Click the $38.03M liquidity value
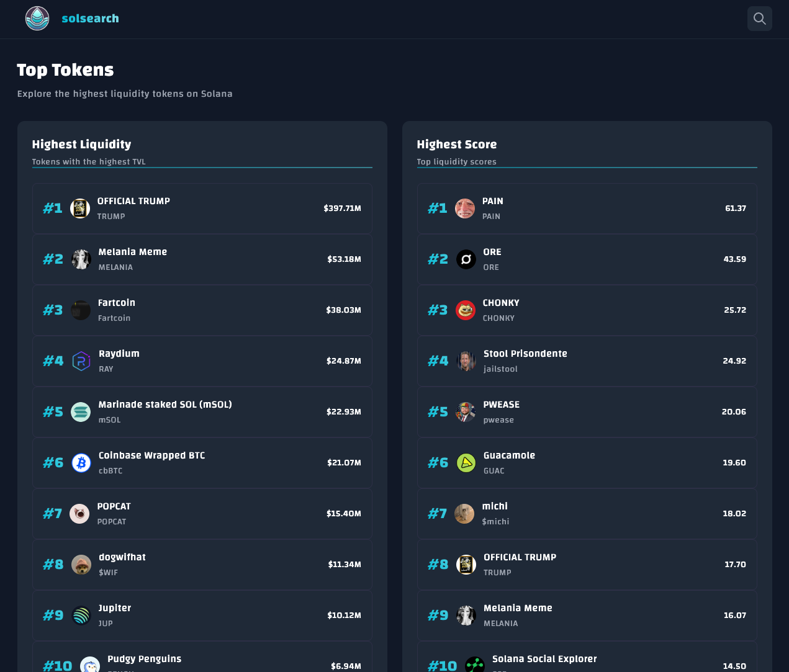Screen dimensions: 789x672 [x=344, y=310]
